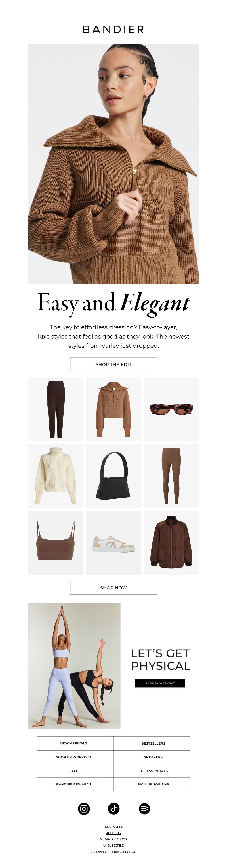Open Bandier's Instagram icon
The width and height of the screenshot is (227, 868).
[x=84, y=808]
